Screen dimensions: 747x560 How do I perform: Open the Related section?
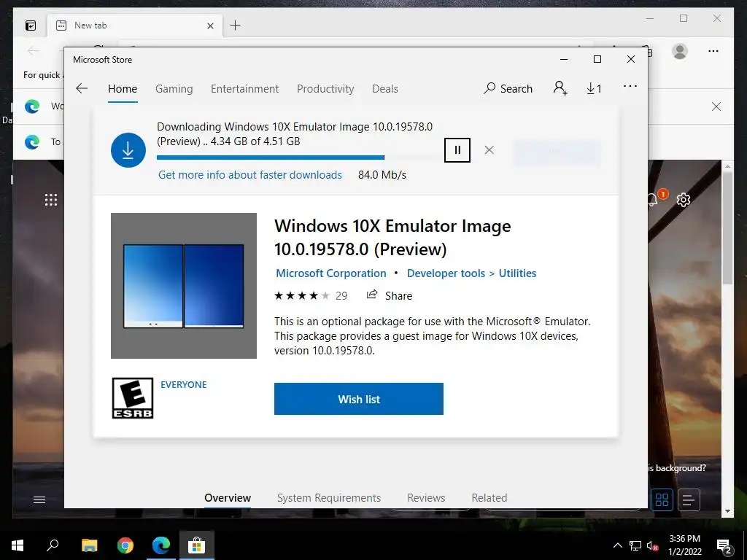(489, 498)
